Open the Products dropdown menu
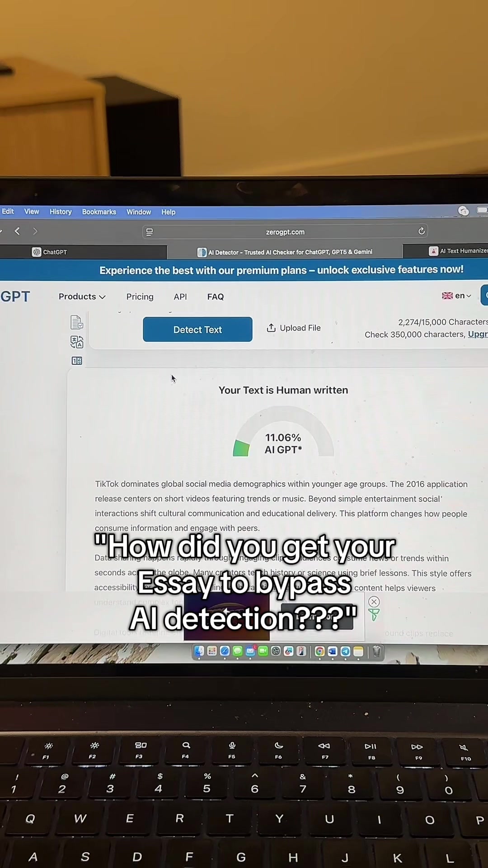Viewport: 488px width, 868px height. [x=82, y=297]
